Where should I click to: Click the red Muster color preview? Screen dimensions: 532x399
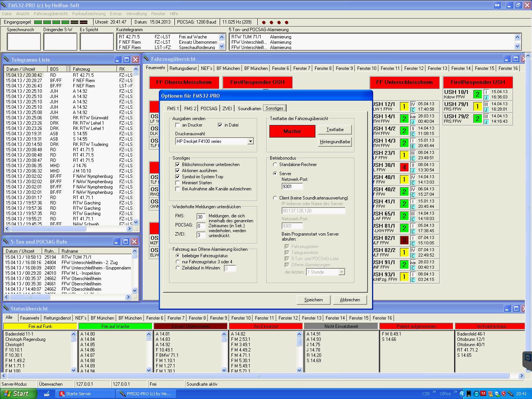(292, 131)
